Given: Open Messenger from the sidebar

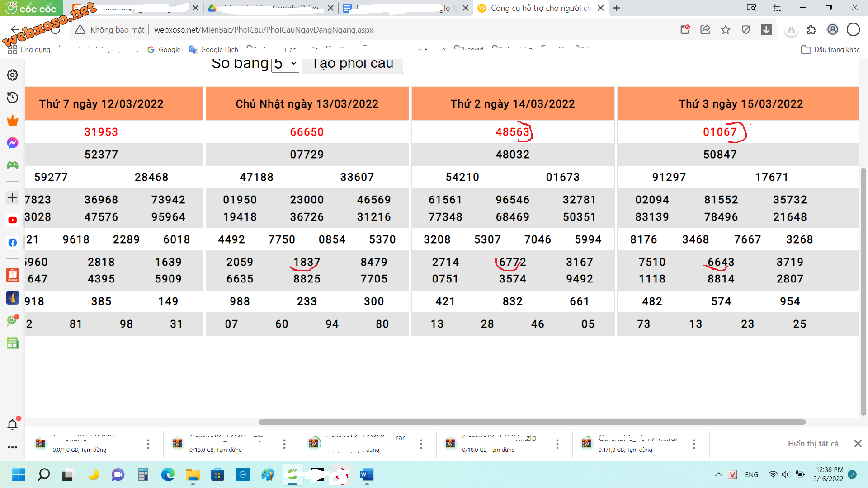Looking at the screenshot, I should tap(13, 143).
